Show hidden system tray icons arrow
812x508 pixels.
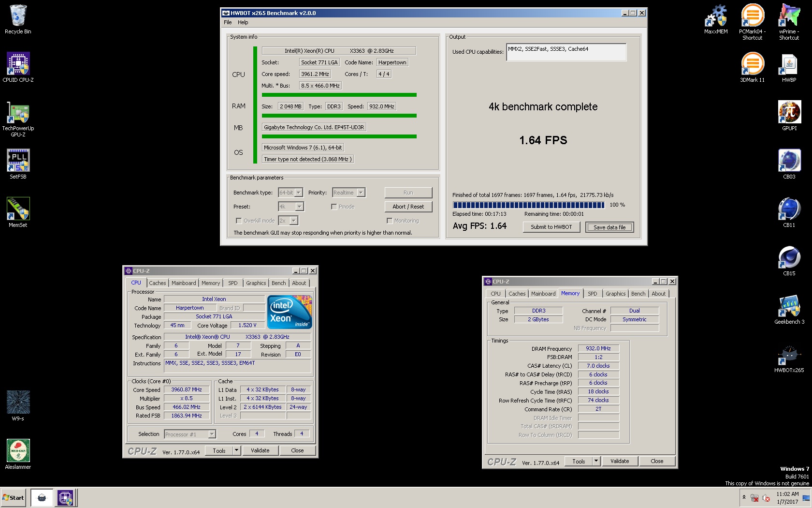tap(744, 497)
